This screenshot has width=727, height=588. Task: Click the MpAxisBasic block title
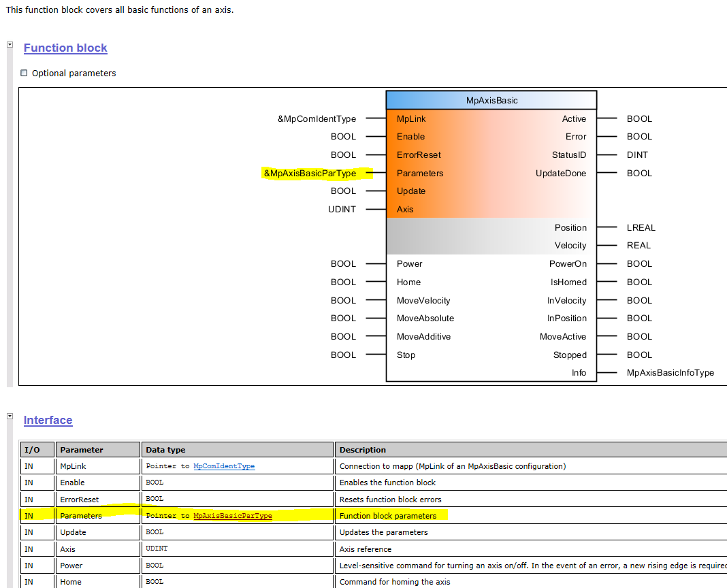pyautogui.click(x=491, y=100)
